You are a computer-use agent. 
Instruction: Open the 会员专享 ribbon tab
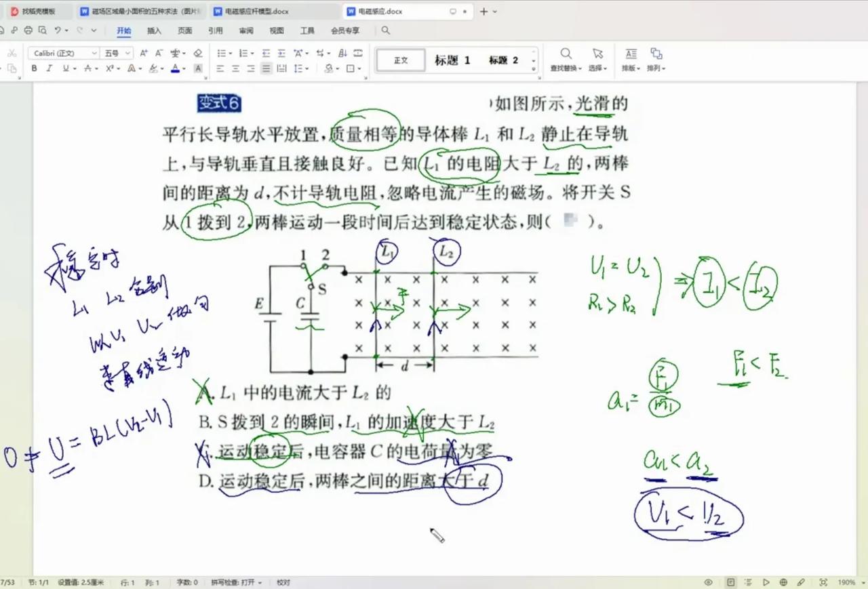pos(345,31)
